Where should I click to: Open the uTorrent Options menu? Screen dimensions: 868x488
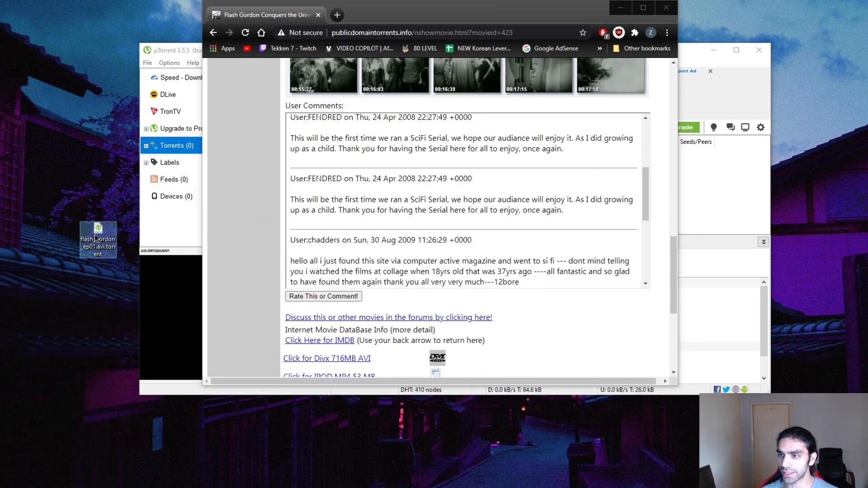[x=169, y=63]
